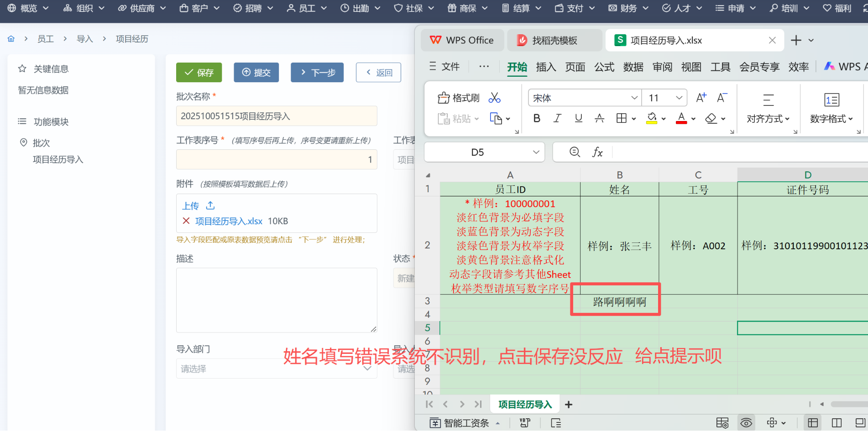Click the Bold formatting icon
Image resolution: width=868 pixels, height=432 pixels.
pos(537,119)
